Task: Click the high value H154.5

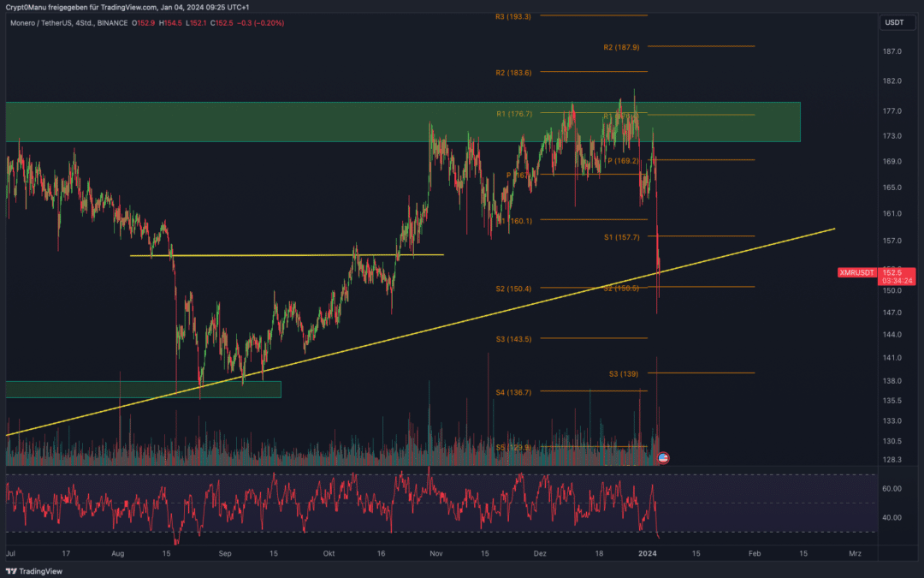Action: point(170,23)
